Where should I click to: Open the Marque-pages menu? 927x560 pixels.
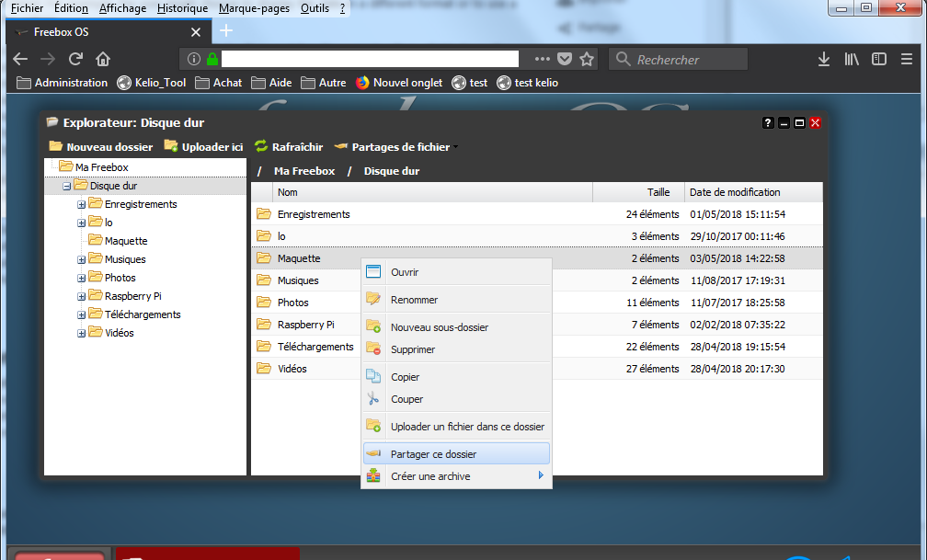click(x=254, y=8)
